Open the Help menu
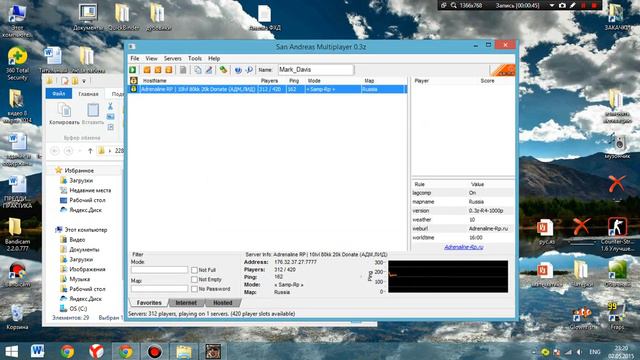Viewport: 640px width, 360px height. tap(214, 58)
